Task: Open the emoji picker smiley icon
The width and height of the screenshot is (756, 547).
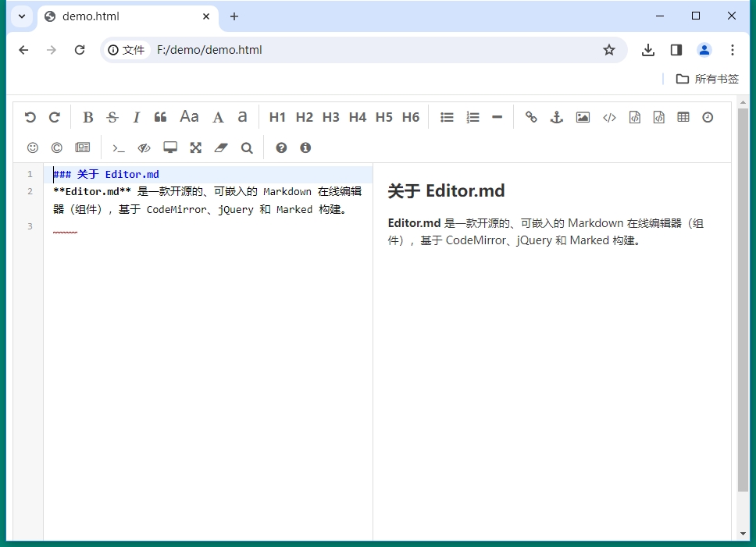Action: pos(32,147)
